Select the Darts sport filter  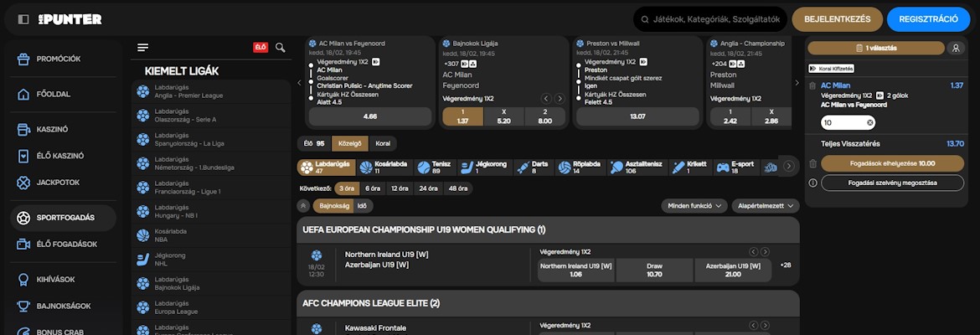coord(533,167)
